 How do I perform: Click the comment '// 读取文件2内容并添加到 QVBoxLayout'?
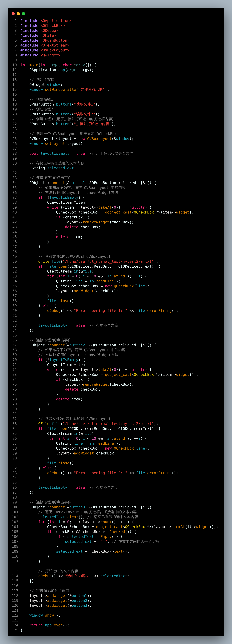click(x=74, y=419)
